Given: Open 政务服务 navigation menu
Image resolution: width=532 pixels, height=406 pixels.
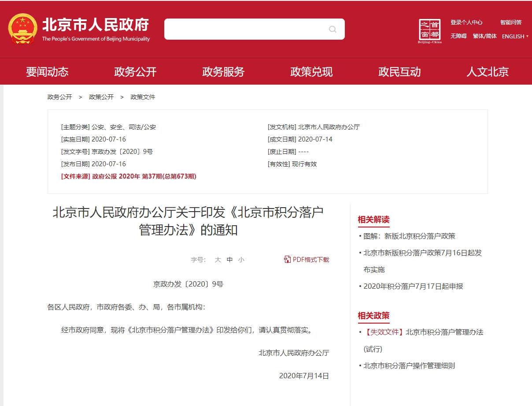Looking at the screenshot, I should tap(223, 71).
